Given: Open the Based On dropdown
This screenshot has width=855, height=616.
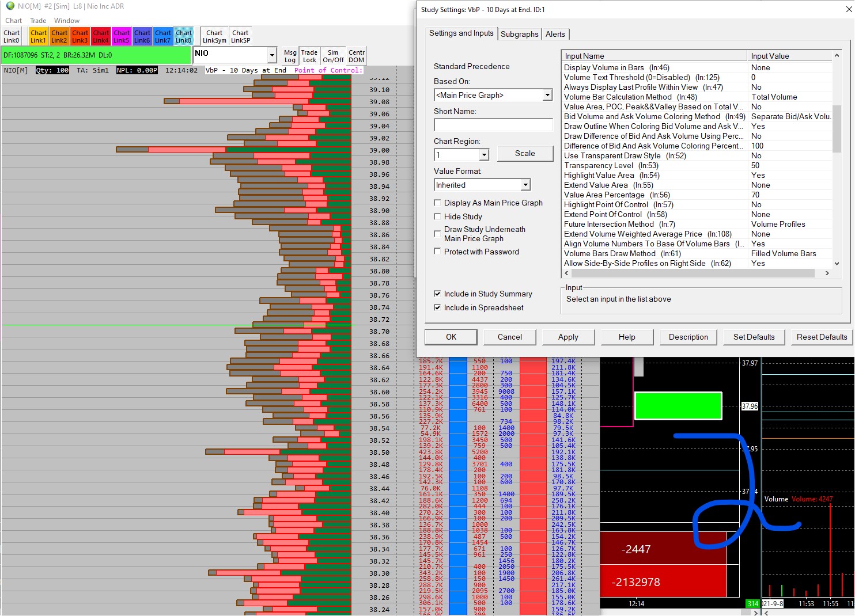Looking at the screenshot, I should [x=547, y=95].
